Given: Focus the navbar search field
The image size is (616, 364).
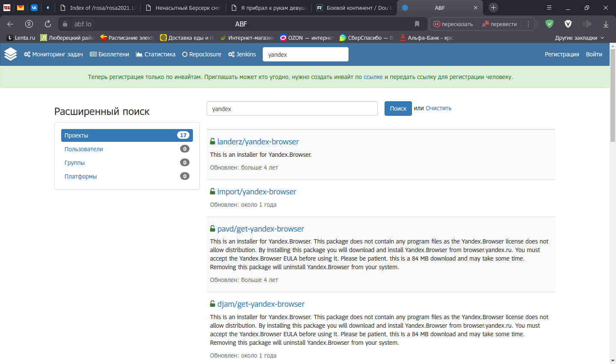Looking at the screenshot, I should click(305, 54).
